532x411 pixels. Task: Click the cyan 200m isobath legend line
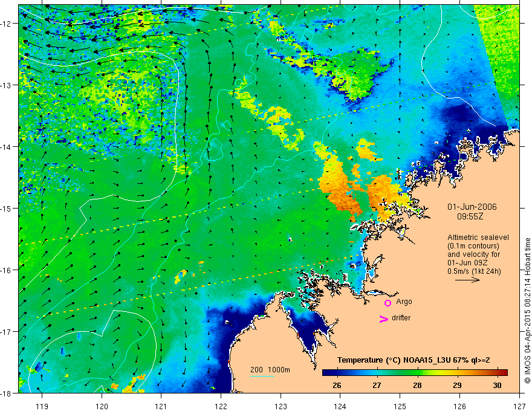pos(262,376)
